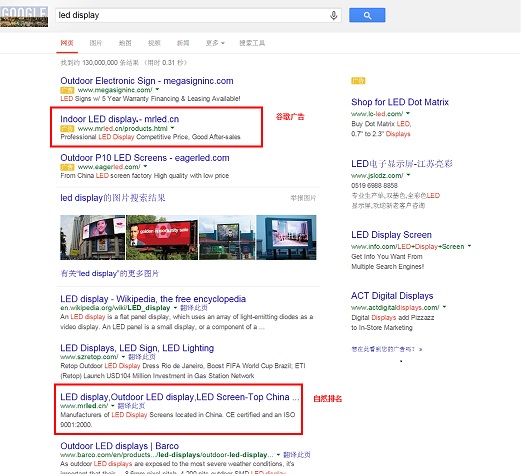Open thumbnail of blue-framed LED screen
This screenshot has height=474, width=521.
(286, 237)
